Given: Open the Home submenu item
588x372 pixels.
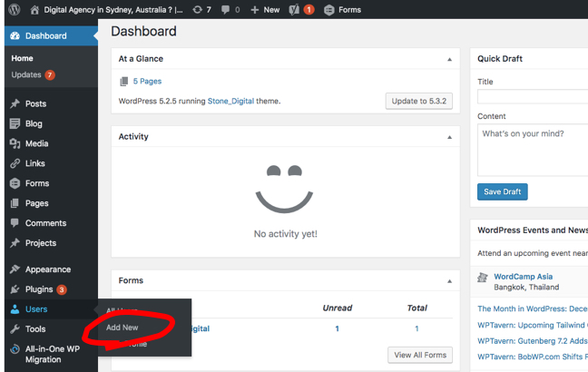Looking at the screenshot, I should tap(22, 58).
